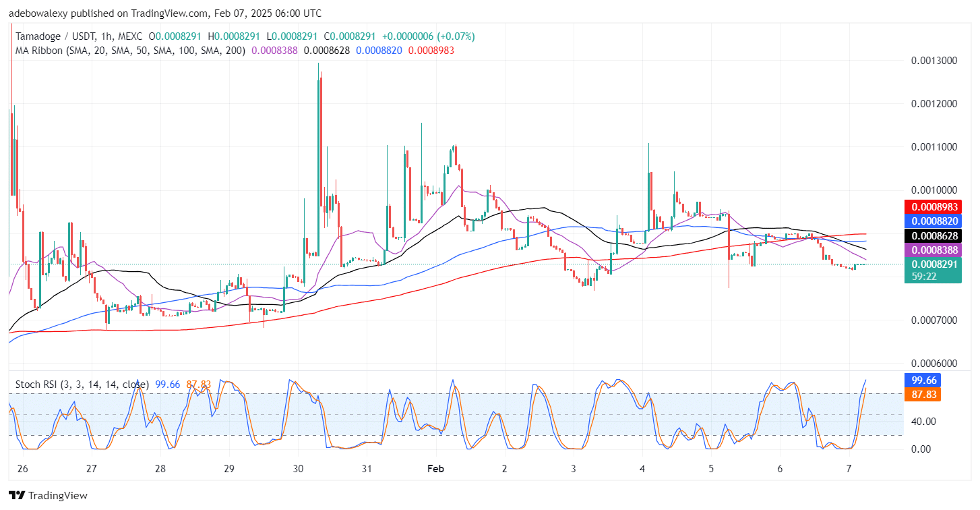Click the date label 26 on time axis
Image resolution: width=980 pixels, height=510 pixels.
[x=22, y=469]
